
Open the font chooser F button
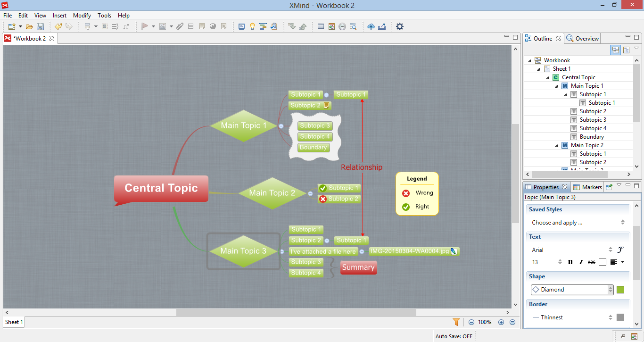(620, 250)
